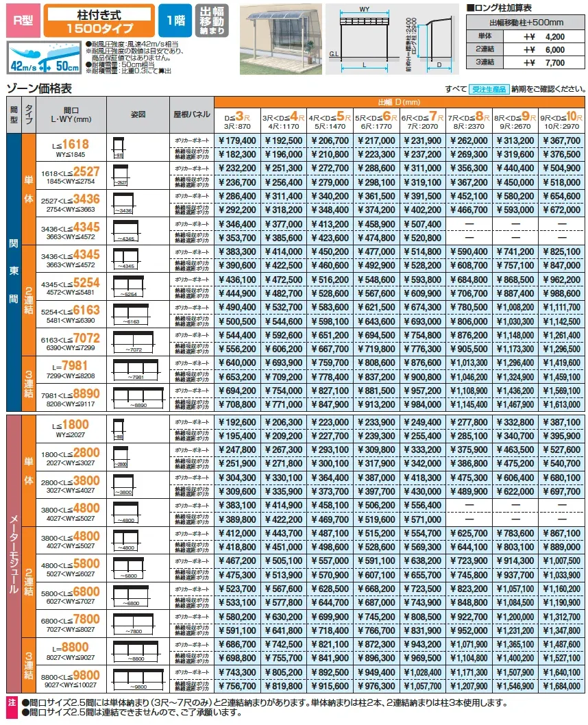This screenshot has height=725, width=588.
Task: Click the L=7981 row label
Action: click(x=71, y=369)
